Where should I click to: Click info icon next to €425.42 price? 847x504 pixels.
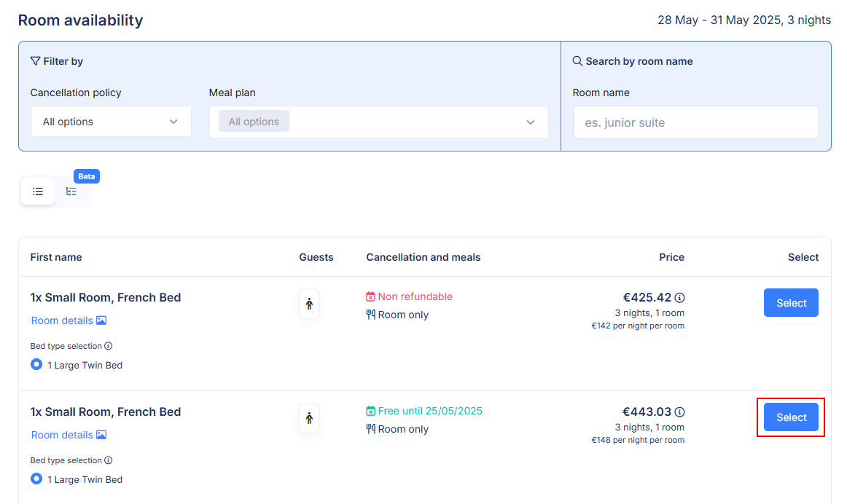[680, 297]
